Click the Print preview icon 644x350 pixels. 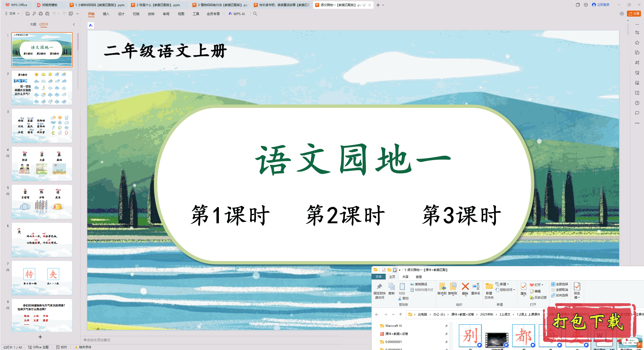click(47, 14)
